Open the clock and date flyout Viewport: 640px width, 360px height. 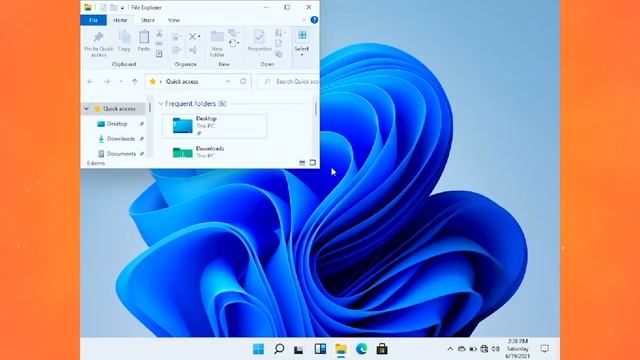click(518, 349)
